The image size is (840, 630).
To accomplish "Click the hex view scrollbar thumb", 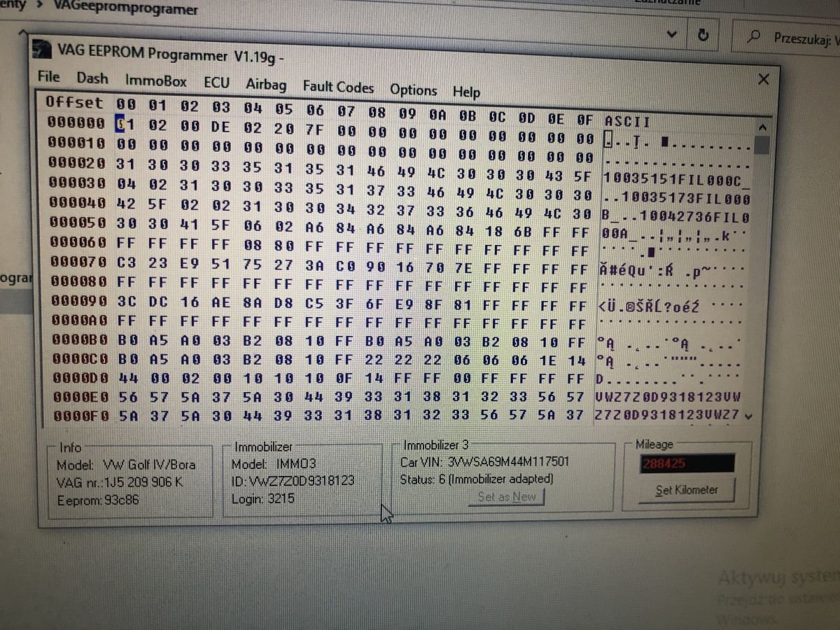I will [762, 145].
